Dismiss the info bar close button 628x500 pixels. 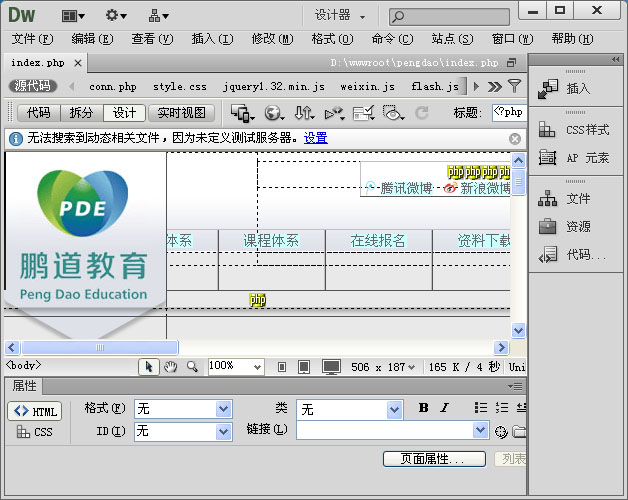(x=515, y=139)
